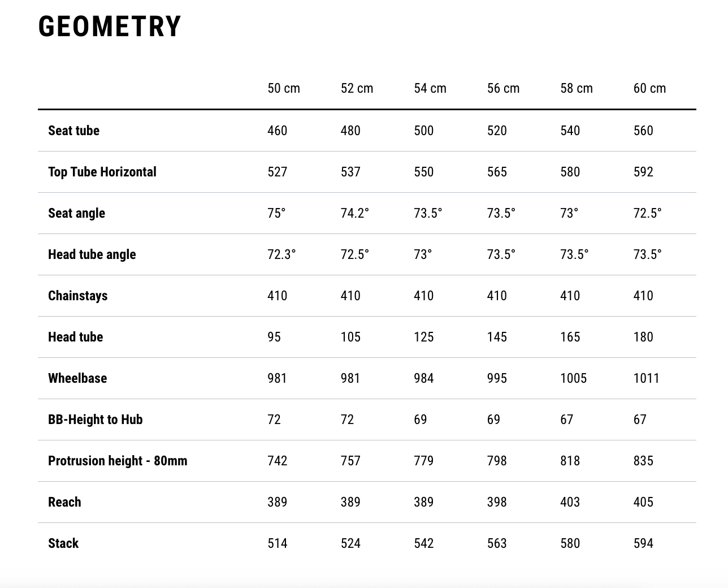Click the 54 cm size header
The image size is (728, 588).
tap(430, 88)
